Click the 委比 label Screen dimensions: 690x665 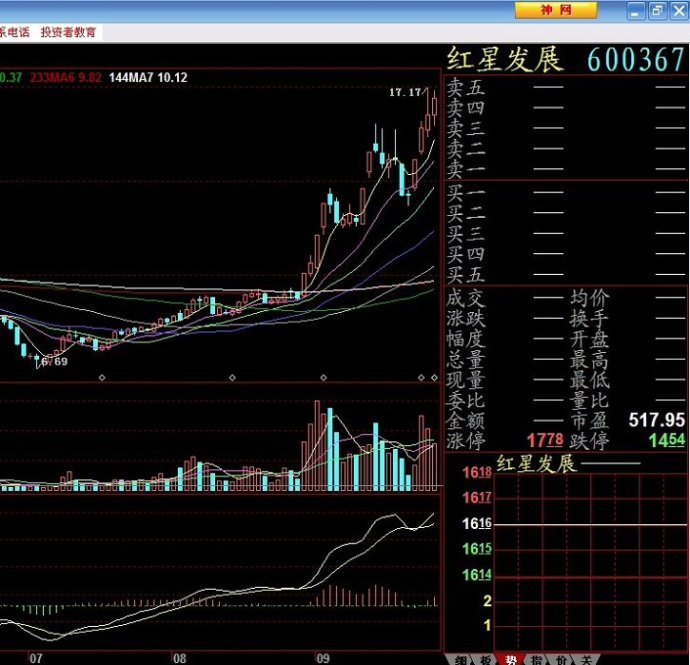coord(466,400)
